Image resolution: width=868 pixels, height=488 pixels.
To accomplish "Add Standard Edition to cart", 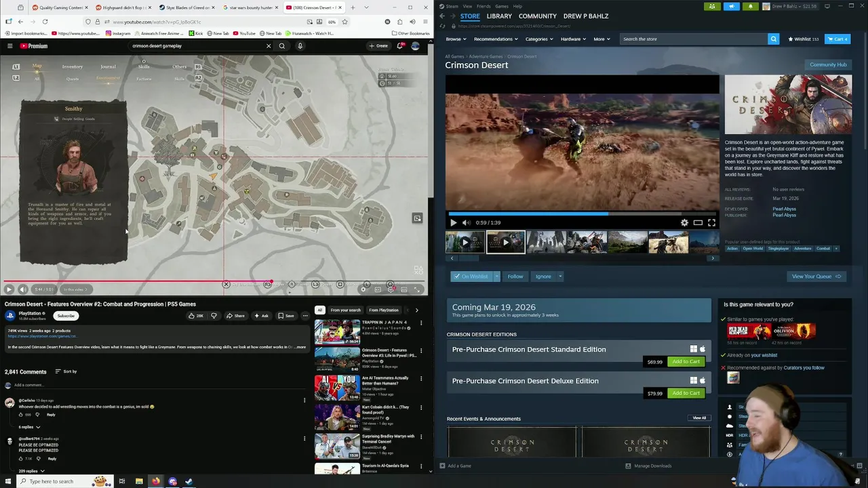I will coord(686,362).
